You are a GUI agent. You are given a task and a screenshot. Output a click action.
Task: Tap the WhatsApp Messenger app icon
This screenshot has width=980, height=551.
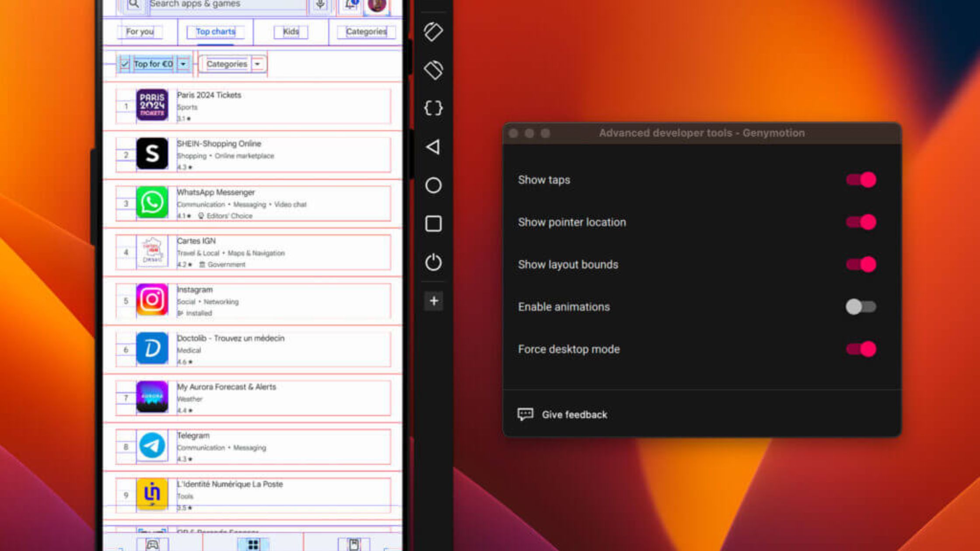point(152,202)
